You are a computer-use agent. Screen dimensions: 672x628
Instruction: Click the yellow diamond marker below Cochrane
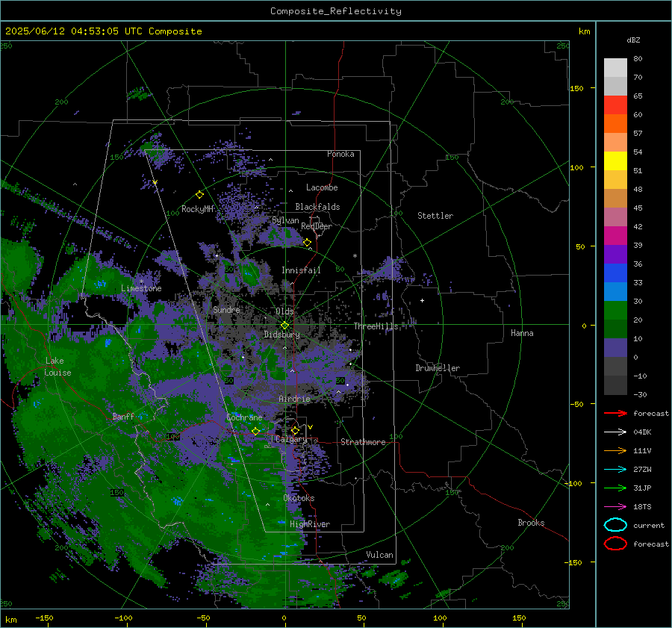(256, 431)
